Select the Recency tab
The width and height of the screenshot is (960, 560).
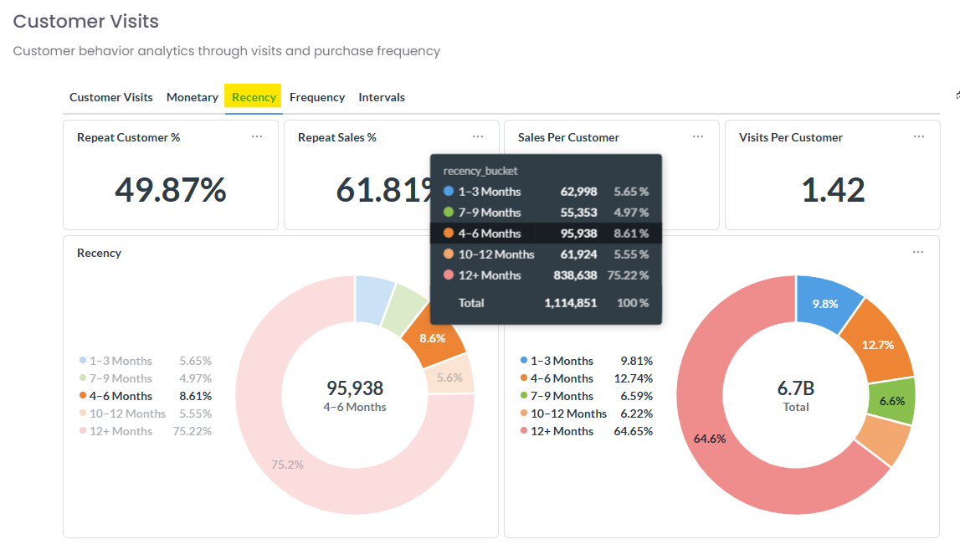254,97
